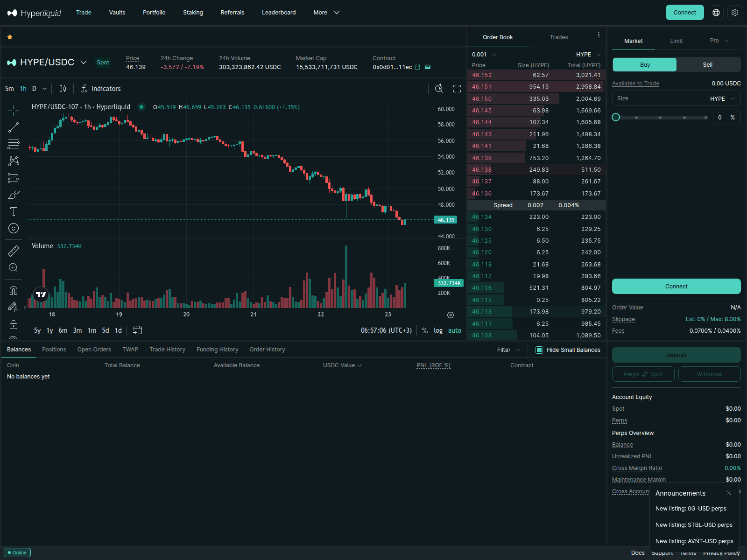Open the candlestick chart type icon

click(x=63, y=89)
